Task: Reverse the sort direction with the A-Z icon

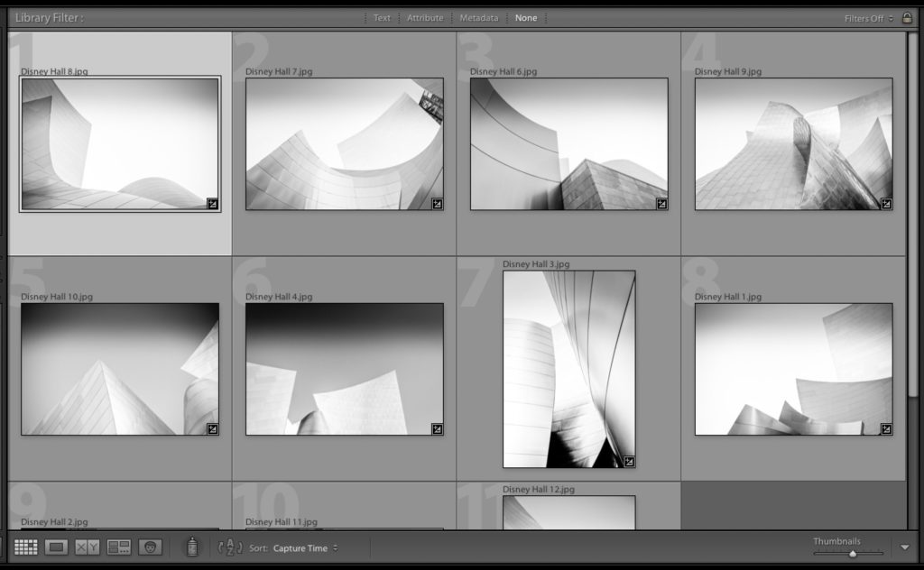Action: (x=230, y=547)
